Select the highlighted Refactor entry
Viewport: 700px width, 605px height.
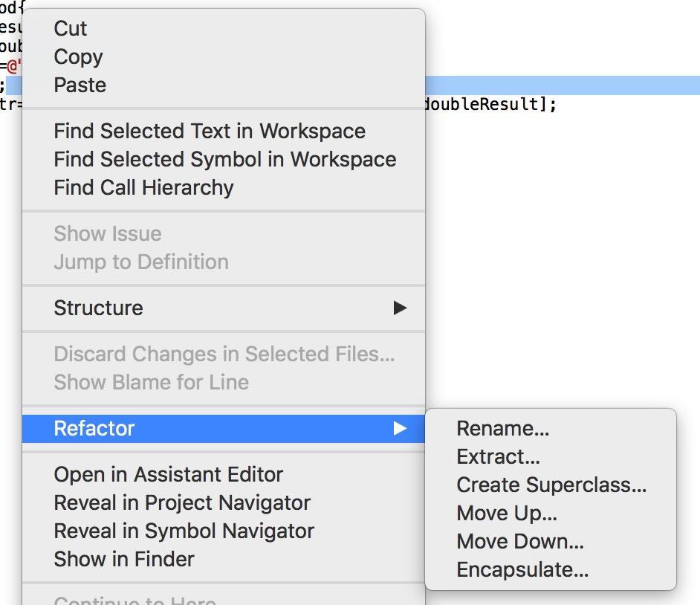94,429
